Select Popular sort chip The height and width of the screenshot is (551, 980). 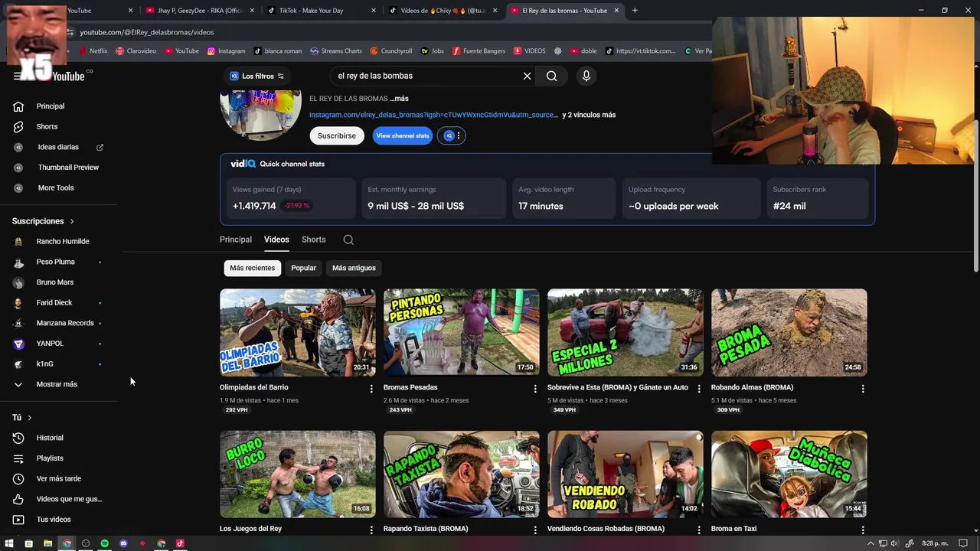[303, 268]
